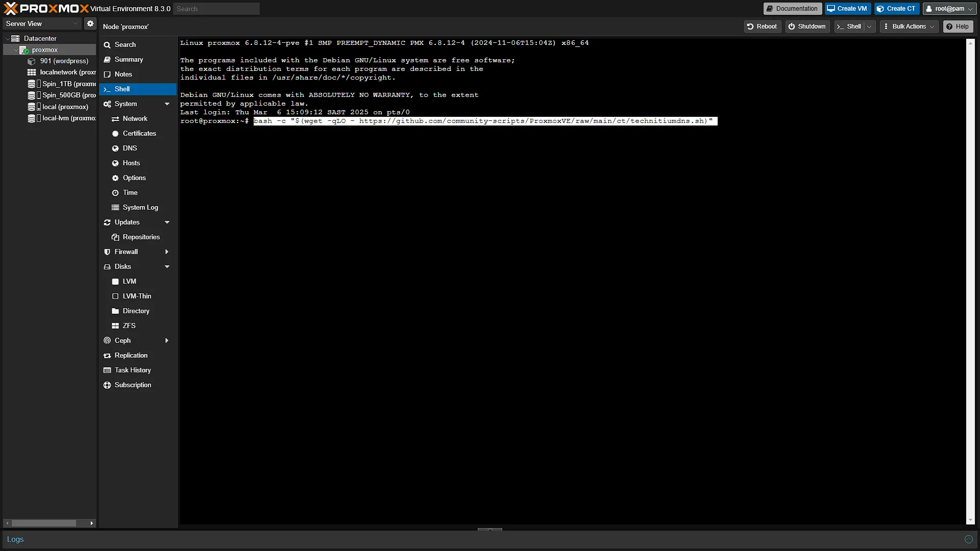This screenshot has width=980, height=551.
Task: Click the terminal scrollbar up arrow
Action: (x=970, y=43)
